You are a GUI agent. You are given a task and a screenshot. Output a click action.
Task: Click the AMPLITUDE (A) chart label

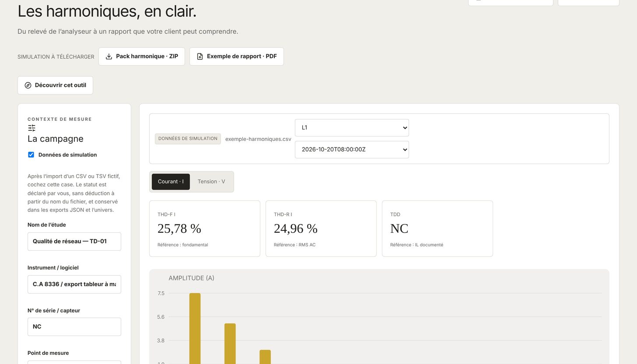point(192,278)
